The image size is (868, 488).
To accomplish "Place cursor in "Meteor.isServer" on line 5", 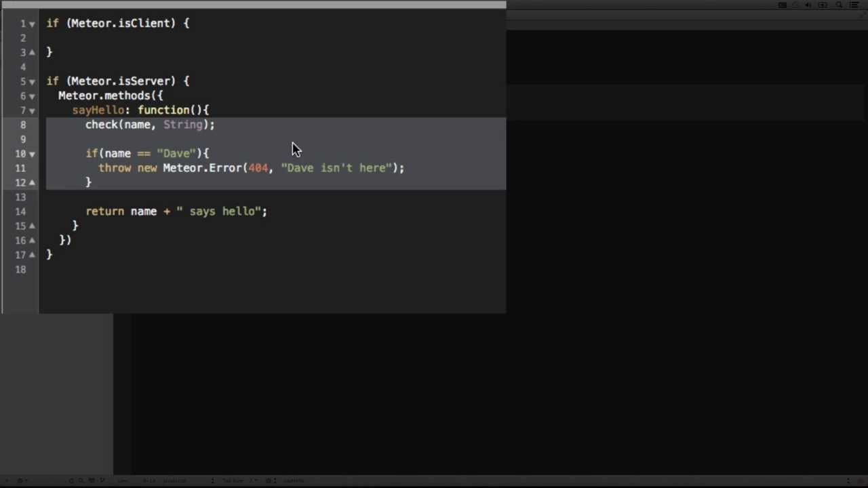I will pyautogui.click(x=120, y=81).
